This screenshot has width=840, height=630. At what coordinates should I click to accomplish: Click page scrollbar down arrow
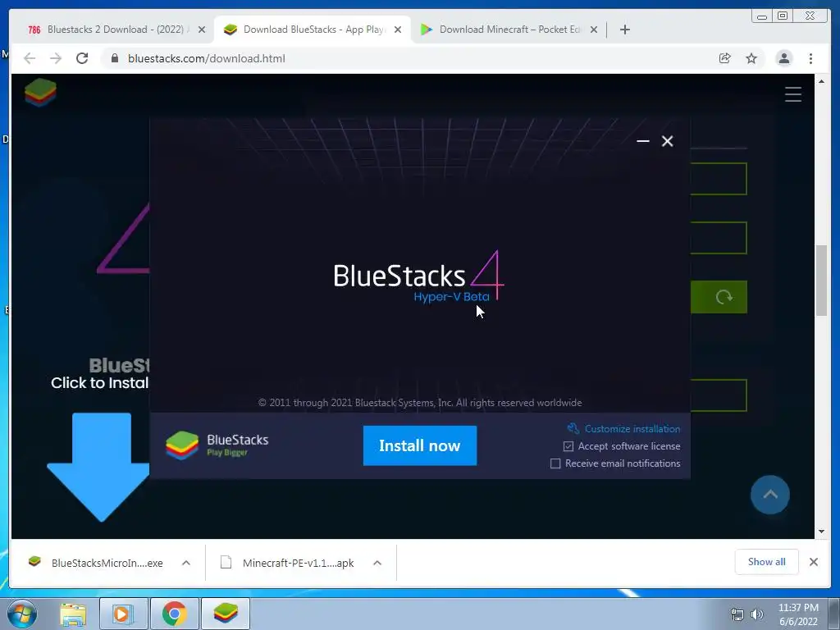click(821, 532)
